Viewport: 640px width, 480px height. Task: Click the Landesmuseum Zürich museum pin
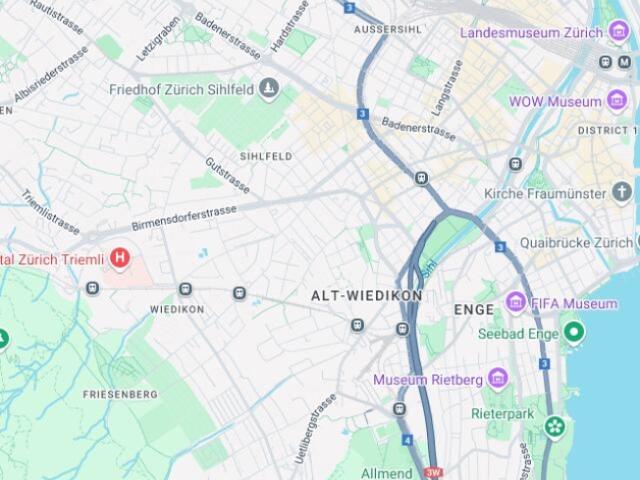click(619, 31)
